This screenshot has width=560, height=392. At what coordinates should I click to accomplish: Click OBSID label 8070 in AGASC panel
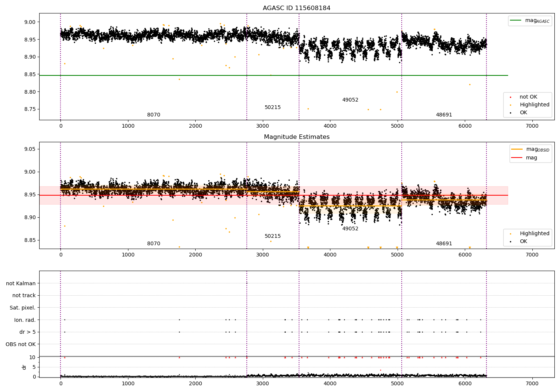tap(153, 115)
